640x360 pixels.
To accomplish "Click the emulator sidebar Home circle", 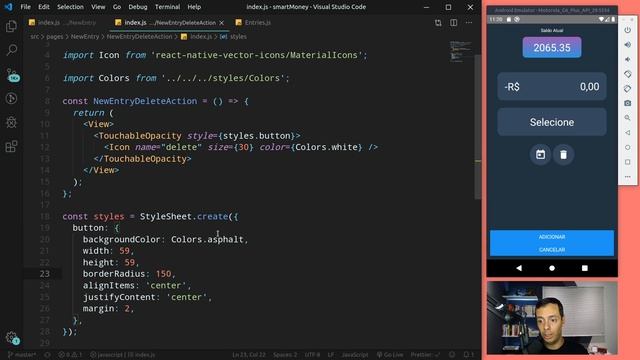I will 628,147.
